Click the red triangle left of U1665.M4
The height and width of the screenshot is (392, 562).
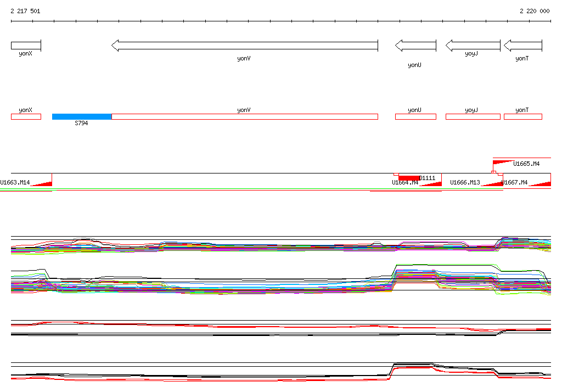[502, 163]
